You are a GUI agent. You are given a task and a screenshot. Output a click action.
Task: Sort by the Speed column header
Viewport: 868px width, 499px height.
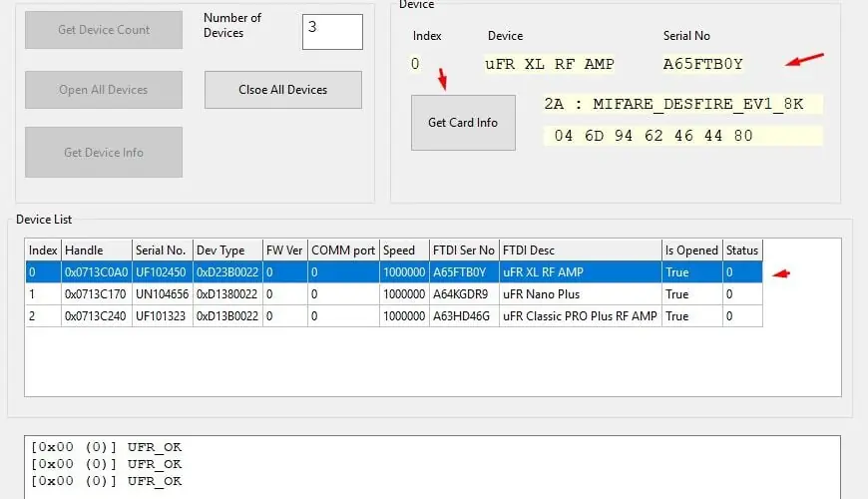click(x=405, y=250)
